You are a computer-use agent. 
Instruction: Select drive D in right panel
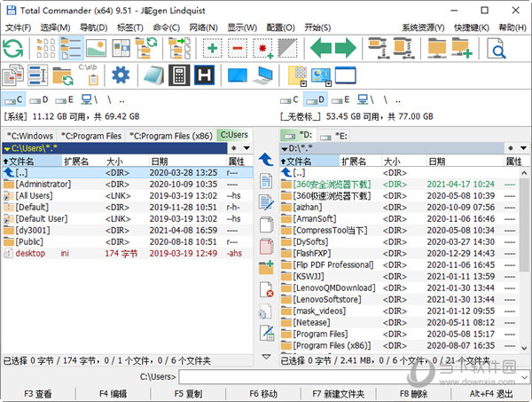315,99
